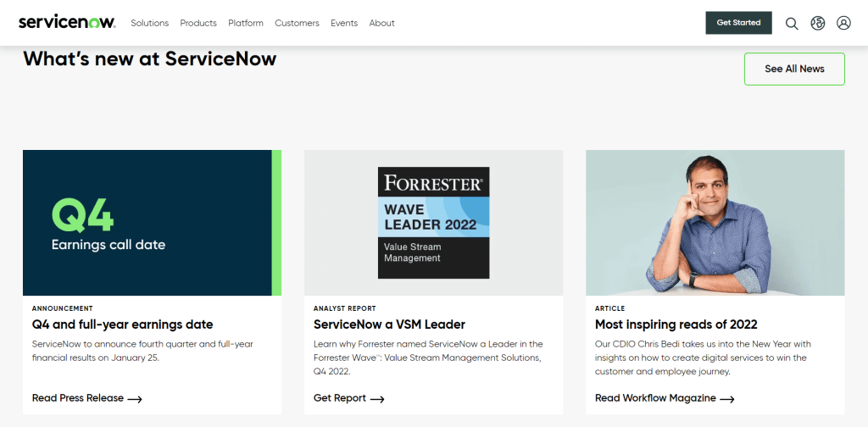Image resolution: width=868 pixels, height=427 pixels.
Task: Open the search magnifier icon
Action: click(793, 23)
